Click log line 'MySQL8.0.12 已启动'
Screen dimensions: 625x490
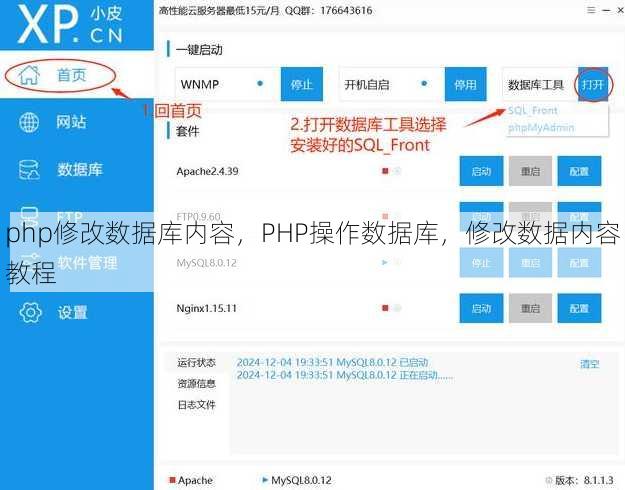332,362
